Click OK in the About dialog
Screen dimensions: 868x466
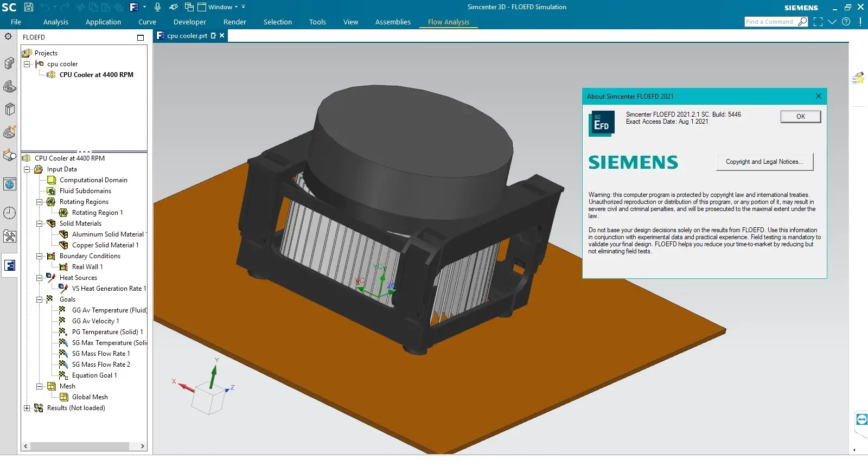(801, 117)
